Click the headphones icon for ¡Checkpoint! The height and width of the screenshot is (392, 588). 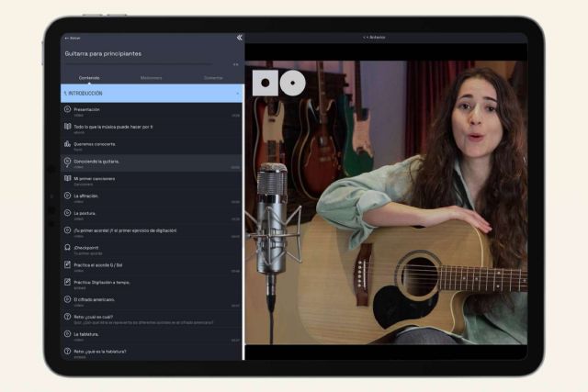point(68,248)
